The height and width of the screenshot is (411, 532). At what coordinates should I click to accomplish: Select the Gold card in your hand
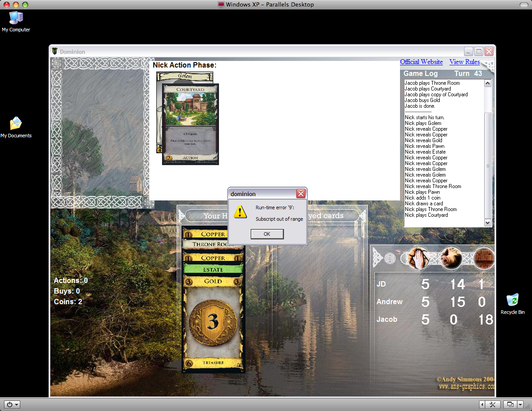(213, 322)
